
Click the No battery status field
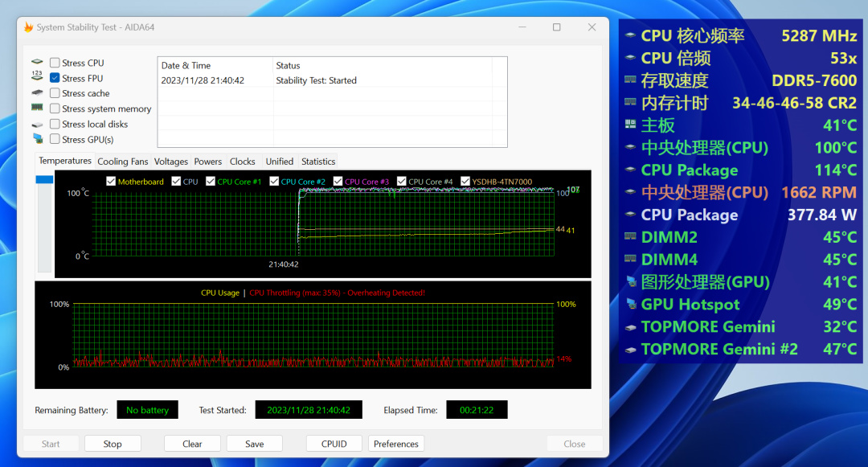click(147, 410)
